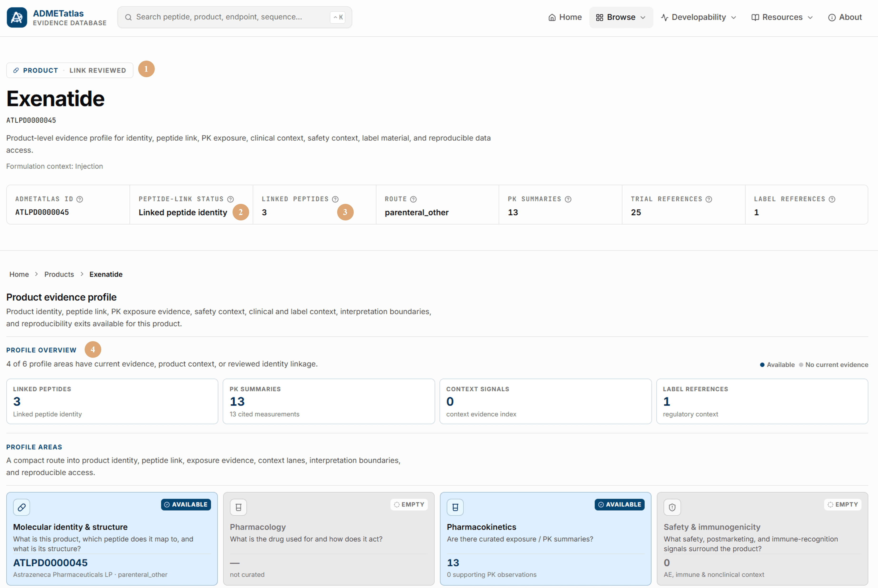Image resolution: width=878 pixels, height=588 pixels.
Task: Click Empty badge on Safety card
Action: [843, 504]
